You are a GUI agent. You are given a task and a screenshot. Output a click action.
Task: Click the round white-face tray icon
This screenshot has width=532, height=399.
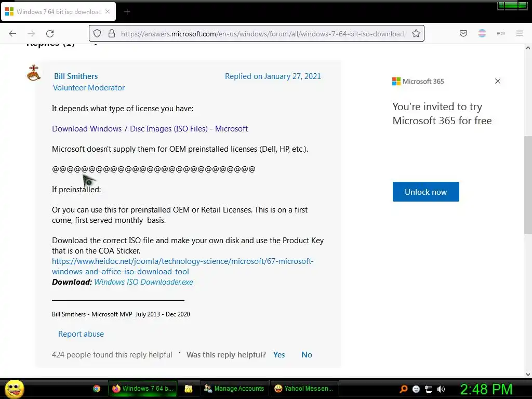pos(416,389)
